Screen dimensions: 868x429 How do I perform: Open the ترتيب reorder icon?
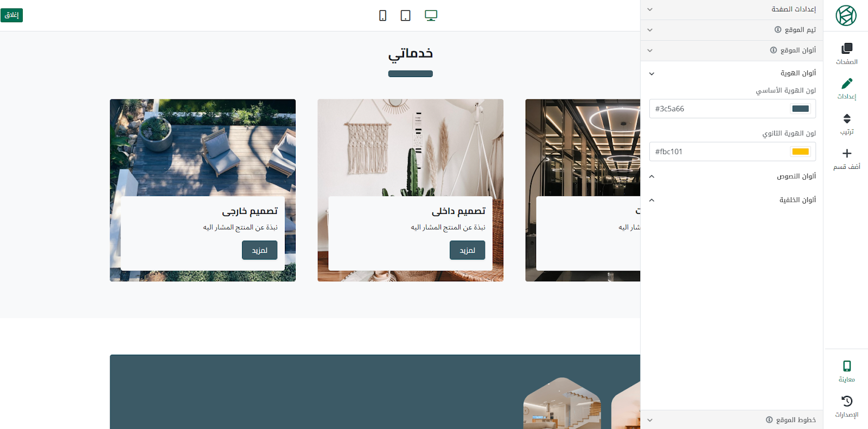(x=846, y=119)
